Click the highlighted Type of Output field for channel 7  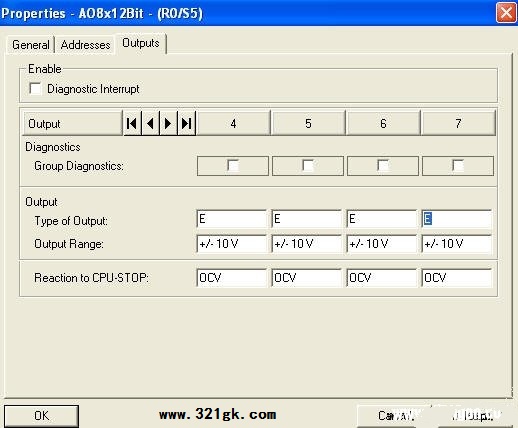tap(457, 219)
